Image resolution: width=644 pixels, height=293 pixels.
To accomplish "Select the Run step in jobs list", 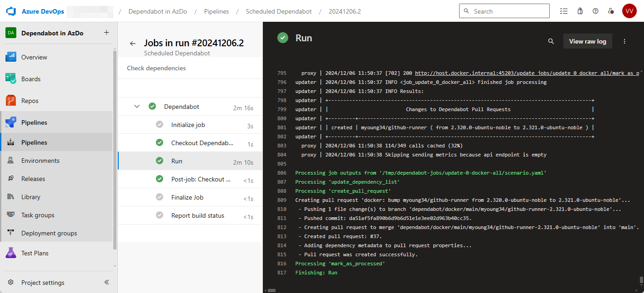I will [x=190, y=161].
